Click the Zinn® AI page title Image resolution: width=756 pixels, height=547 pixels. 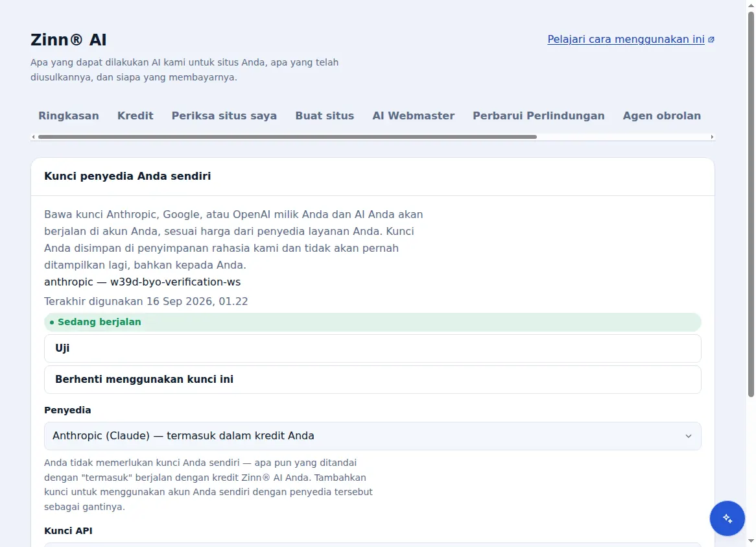tap(69, 40)
